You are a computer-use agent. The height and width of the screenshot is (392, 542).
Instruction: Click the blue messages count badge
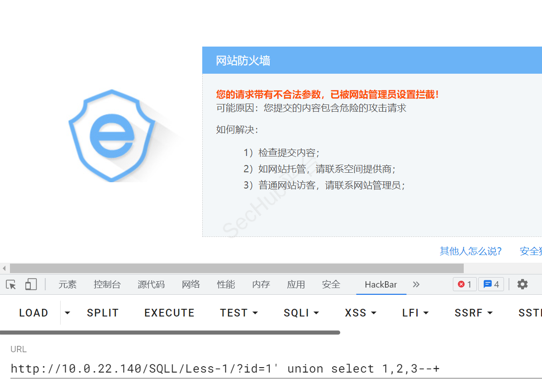[x=491, y=284]
